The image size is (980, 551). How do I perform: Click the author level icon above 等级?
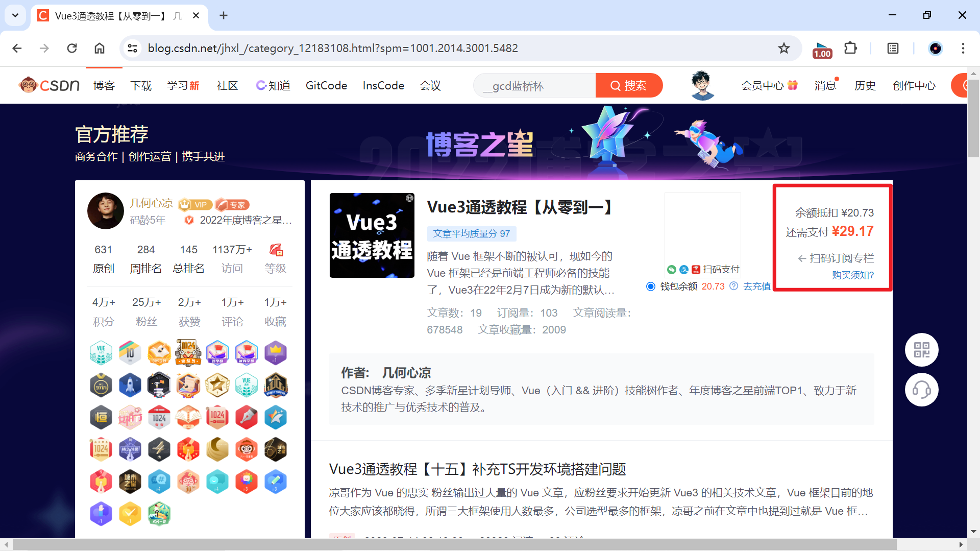tap(276, 250)
